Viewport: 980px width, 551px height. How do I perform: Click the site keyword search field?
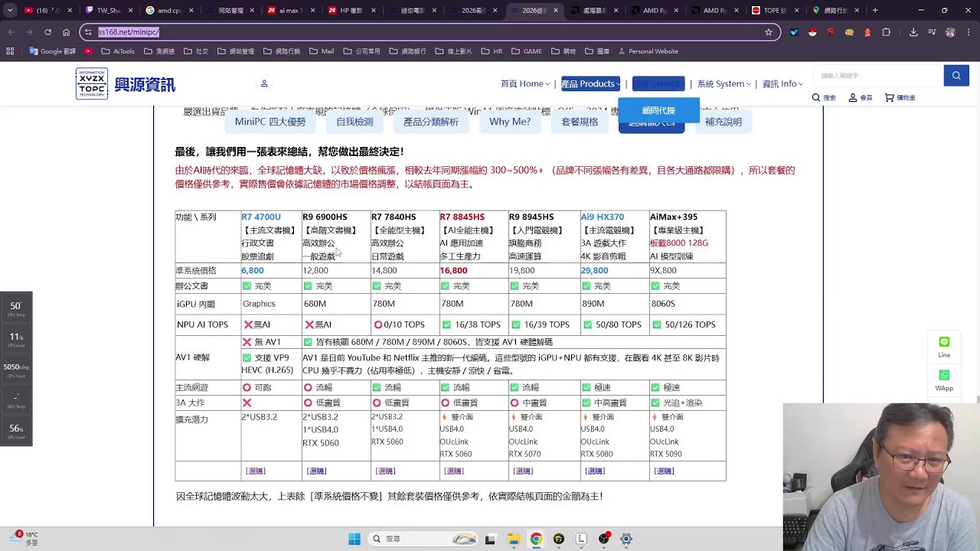pyautogui.click(x=879, y=76)
